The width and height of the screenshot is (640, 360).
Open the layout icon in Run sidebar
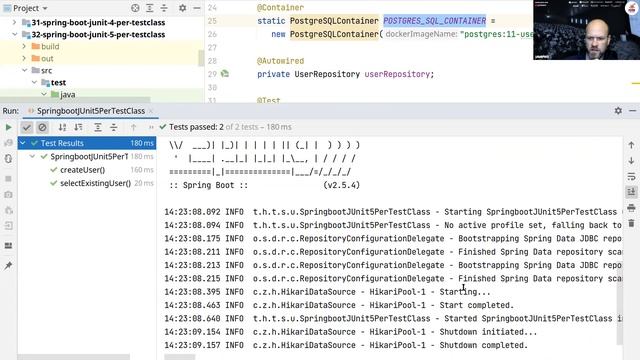click(8, 246)
